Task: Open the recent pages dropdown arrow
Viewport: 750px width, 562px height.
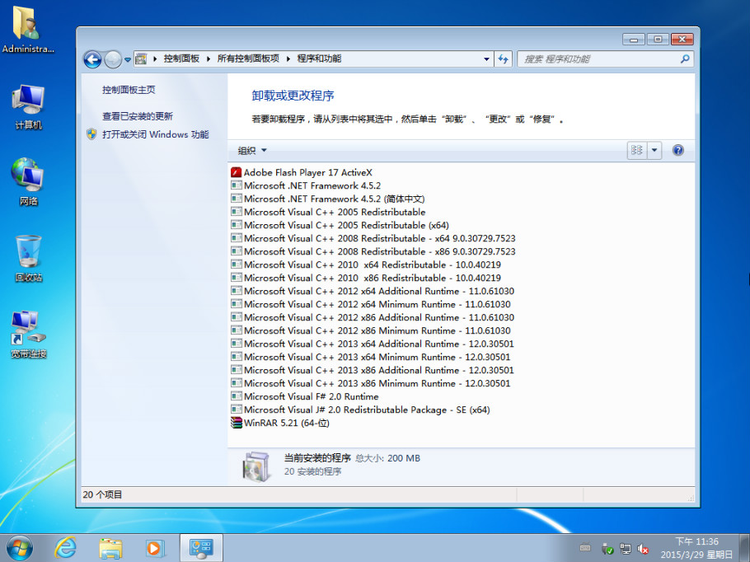Action: [x=127, y=60]
